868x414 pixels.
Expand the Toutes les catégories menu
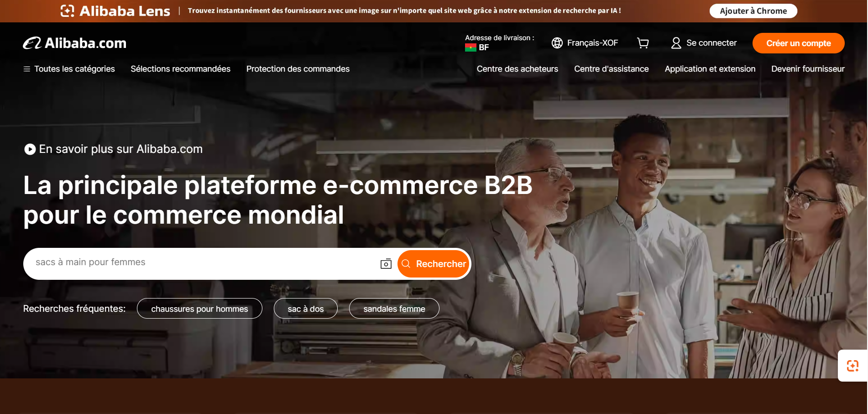point(69,69)
